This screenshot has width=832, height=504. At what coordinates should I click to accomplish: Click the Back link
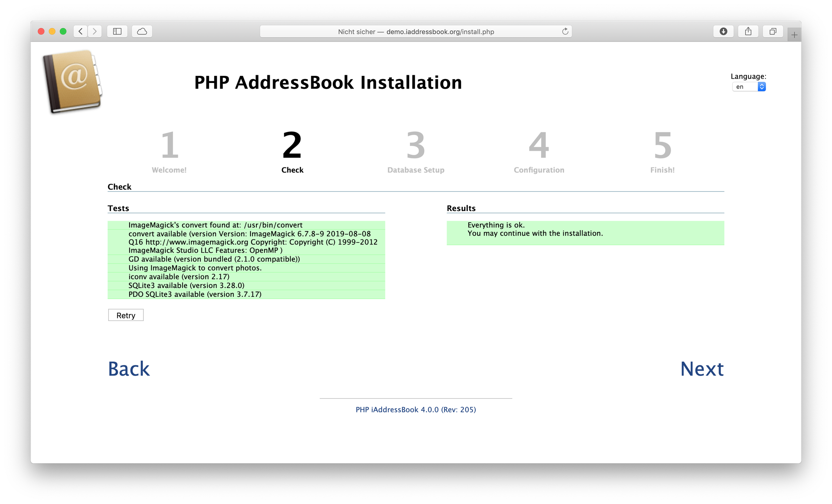tap(129, 369)
